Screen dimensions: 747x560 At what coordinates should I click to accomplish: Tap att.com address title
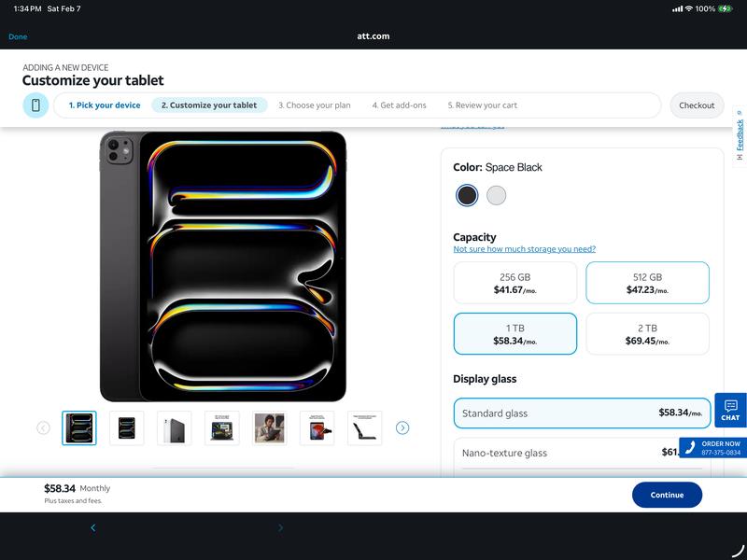373,36
